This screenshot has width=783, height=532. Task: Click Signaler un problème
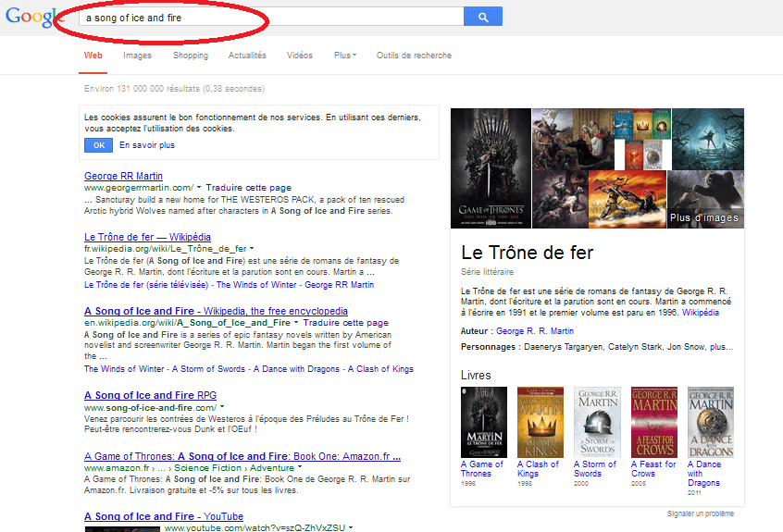pyautogui.click(x=701, y=513)
